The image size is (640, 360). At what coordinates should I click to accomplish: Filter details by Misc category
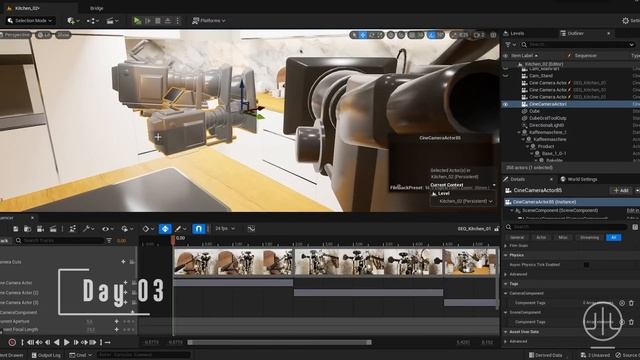563,238
